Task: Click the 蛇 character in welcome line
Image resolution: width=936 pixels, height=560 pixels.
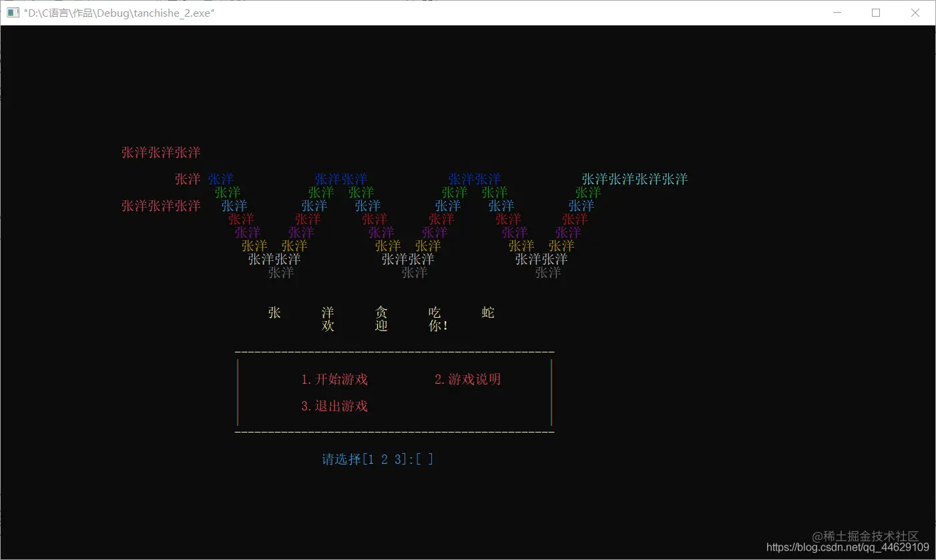Action: click(487, 312)
